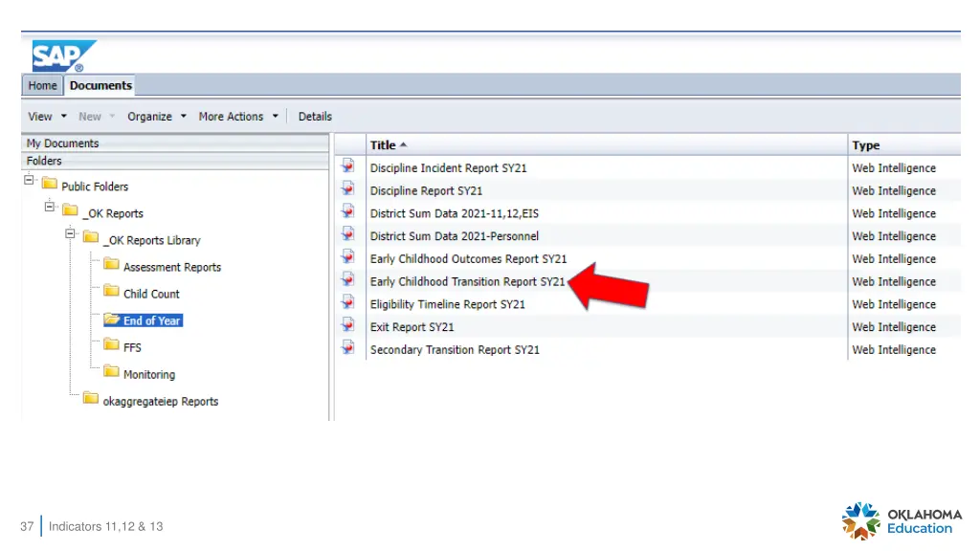Click the Details toolbar button

click(315, 116)
